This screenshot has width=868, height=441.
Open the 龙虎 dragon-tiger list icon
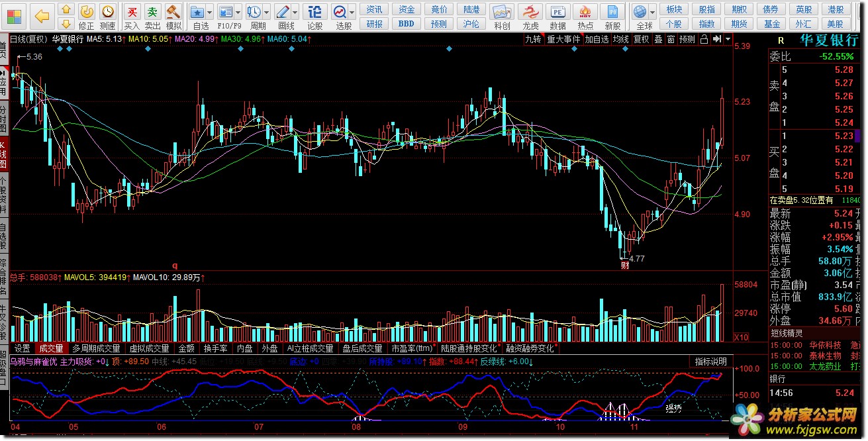tap(531, 12)
